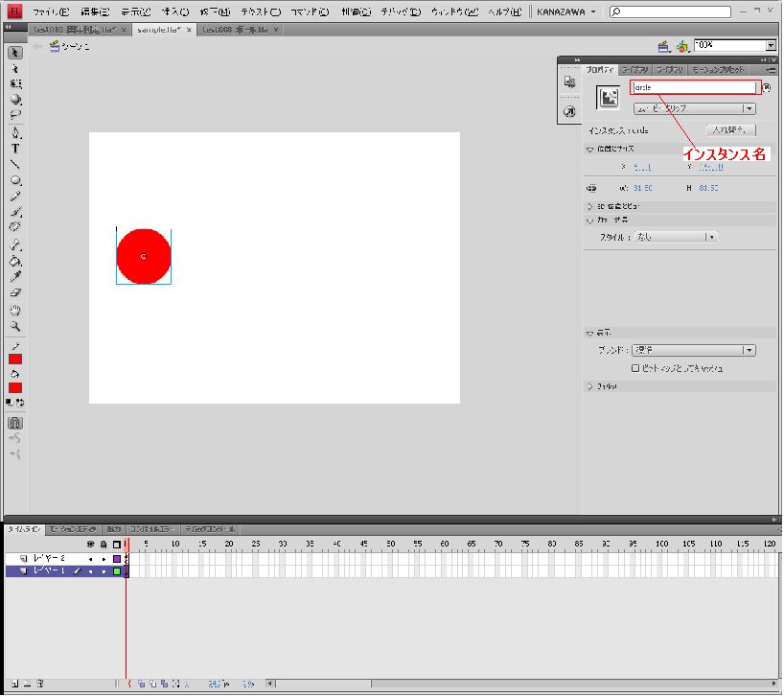Open the stage zoom percentage dropdown
784x697 pixels.
(771, 45)
